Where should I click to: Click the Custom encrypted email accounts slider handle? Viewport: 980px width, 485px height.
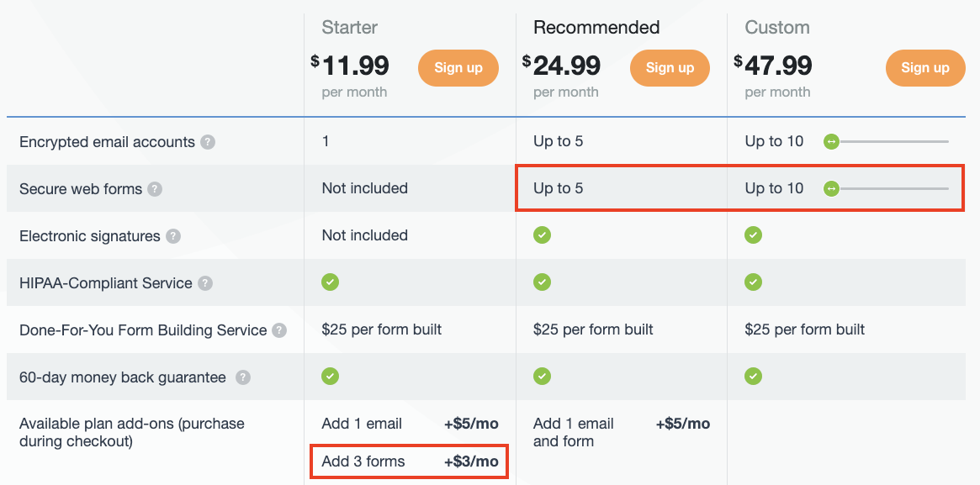click(831, 141)
